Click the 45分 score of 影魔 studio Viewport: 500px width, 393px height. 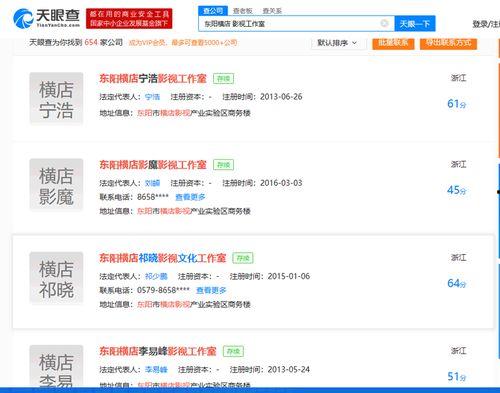click(456, 190)
